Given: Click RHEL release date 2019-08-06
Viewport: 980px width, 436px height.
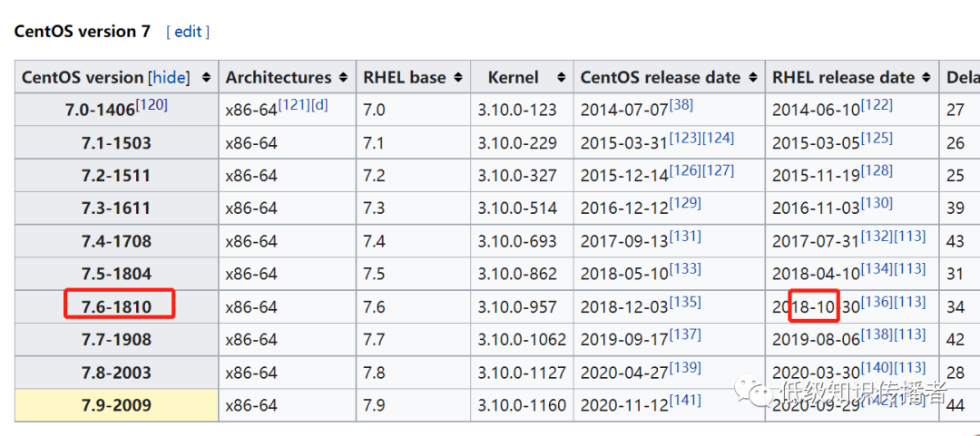Looking at the screenshot, I should click(x=817, y=340).
